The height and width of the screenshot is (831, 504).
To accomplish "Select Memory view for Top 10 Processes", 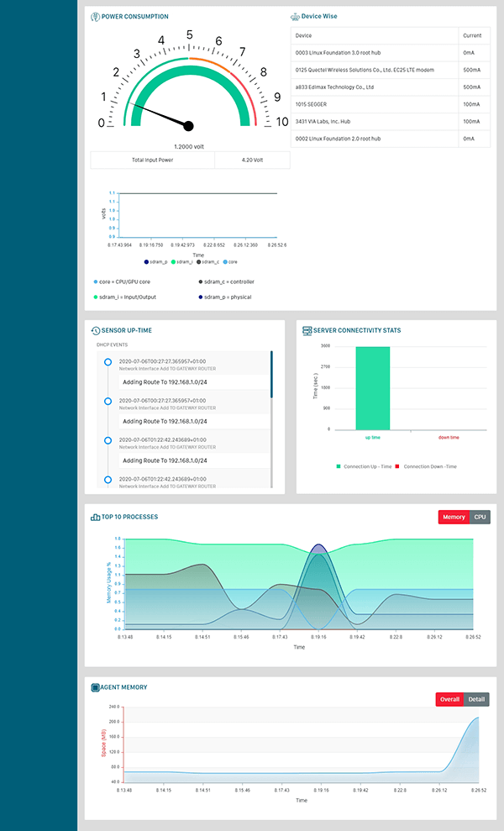I will coord(454,518).
